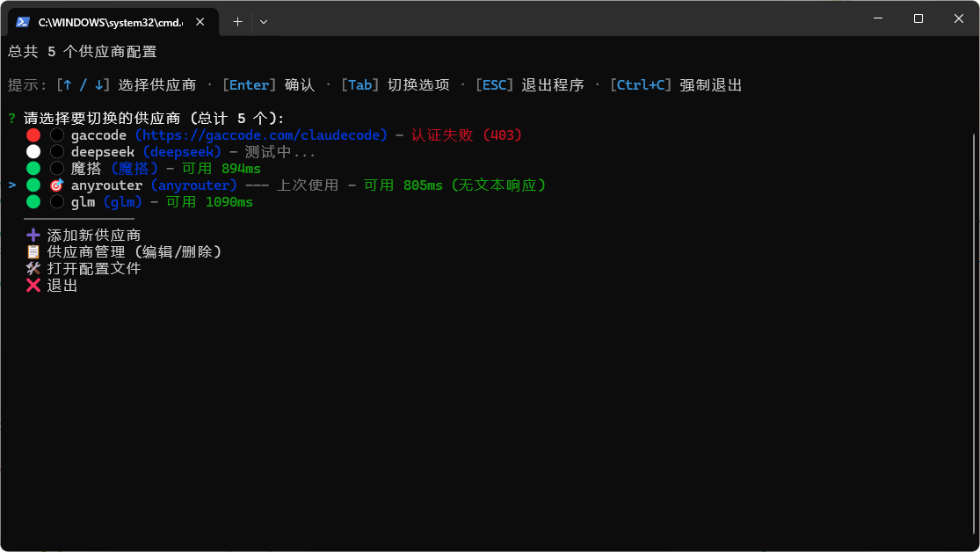Maximize the terminal window
The height and width of the screenshot is (552, 980).
click(918, 18)
